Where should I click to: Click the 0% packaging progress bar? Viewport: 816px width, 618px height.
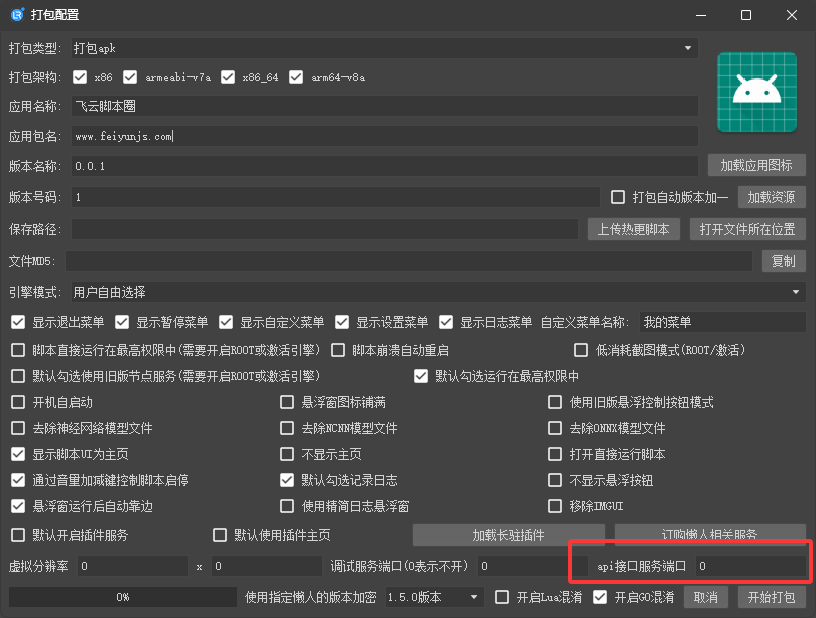[x=123, y=597]
